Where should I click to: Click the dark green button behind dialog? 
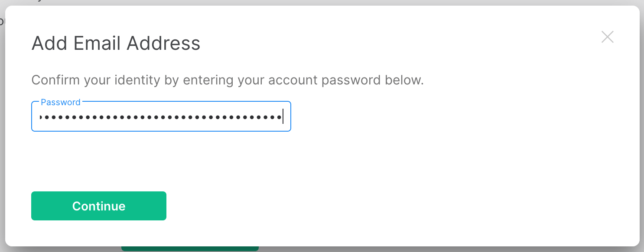[x=190, y=249]
